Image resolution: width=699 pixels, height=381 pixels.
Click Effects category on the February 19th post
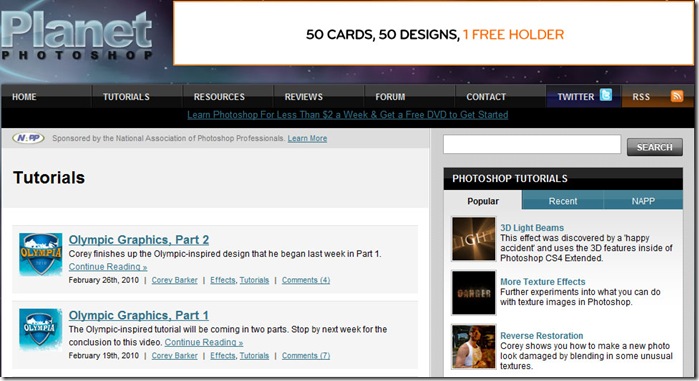click(x=222, y=356)
